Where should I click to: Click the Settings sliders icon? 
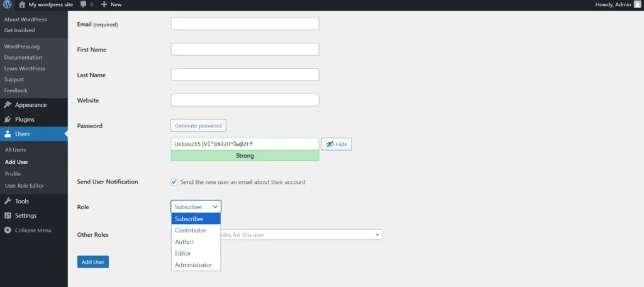pyautogui.click(x=8, y=215)
